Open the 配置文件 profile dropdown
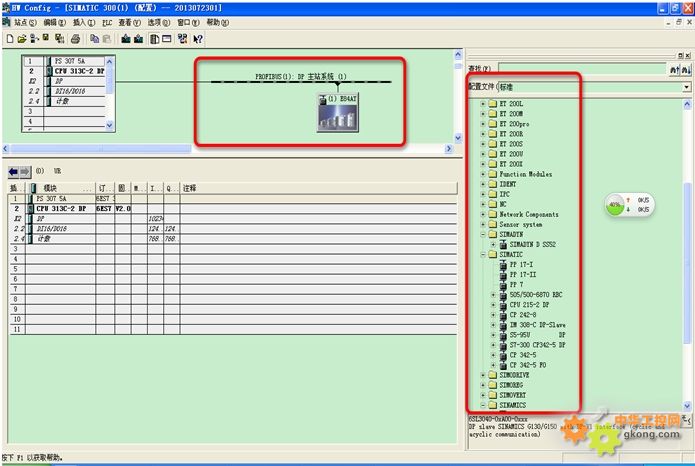 pos(686,87)
